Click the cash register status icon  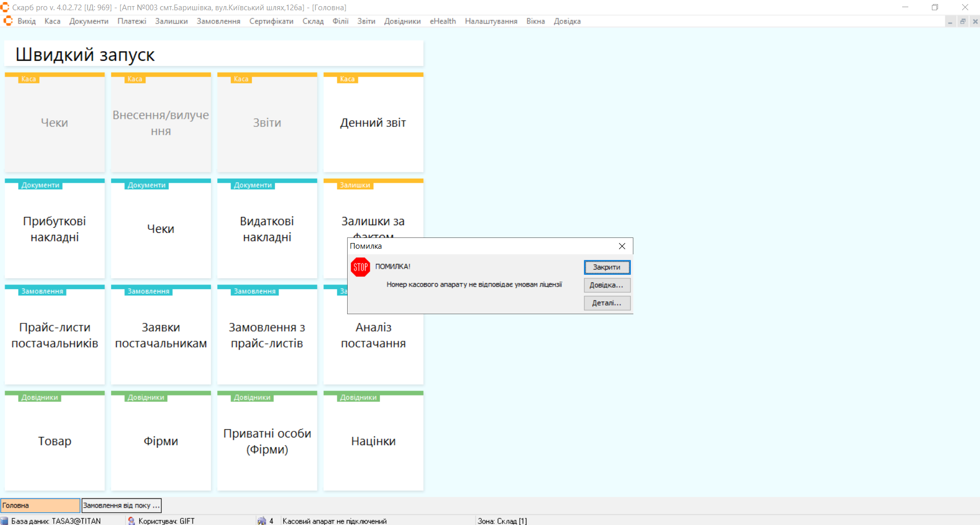(x=262, y=521)
